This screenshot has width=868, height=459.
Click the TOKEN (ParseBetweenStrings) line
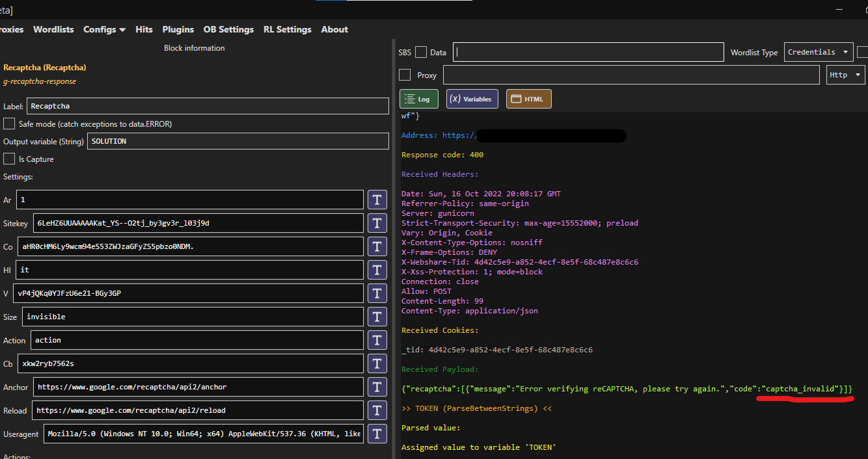point(477,408)
